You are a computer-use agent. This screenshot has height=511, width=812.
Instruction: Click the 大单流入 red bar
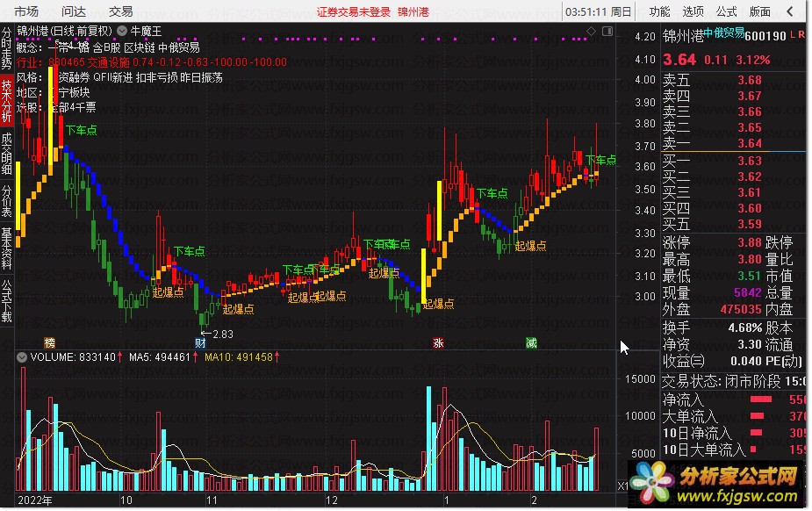757,416
